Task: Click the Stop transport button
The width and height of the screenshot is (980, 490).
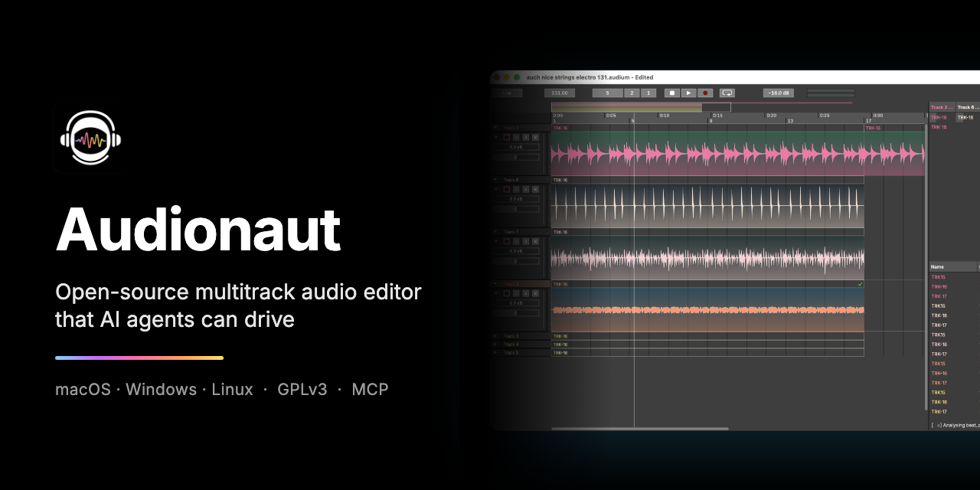Action: tap(671, 93)
